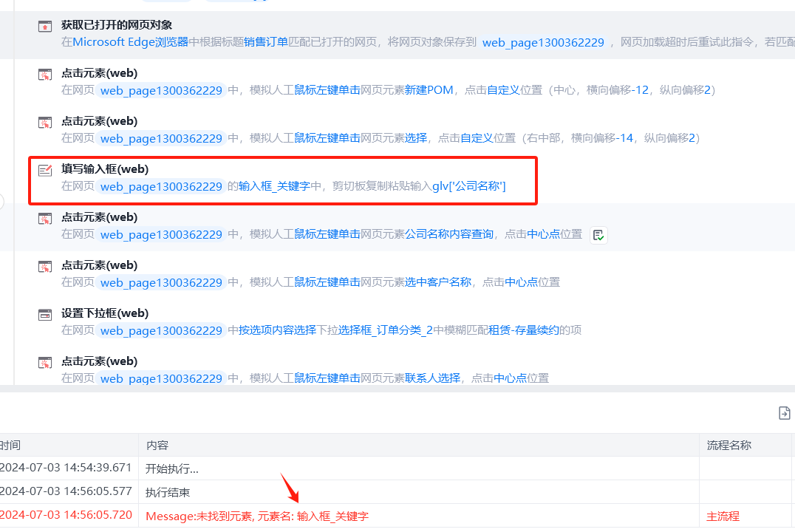Select the red 未找到元素 error message
The height and width of the screenshot is (532, 795).
click(x=257, y=516)
